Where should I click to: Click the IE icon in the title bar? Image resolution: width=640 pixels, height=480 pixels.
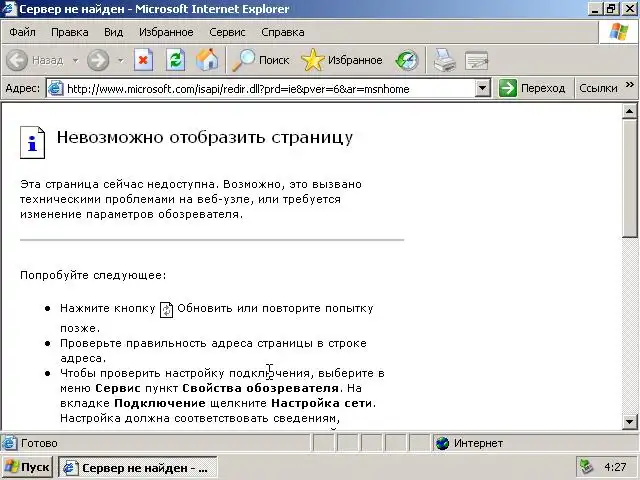tap(9, 9)
